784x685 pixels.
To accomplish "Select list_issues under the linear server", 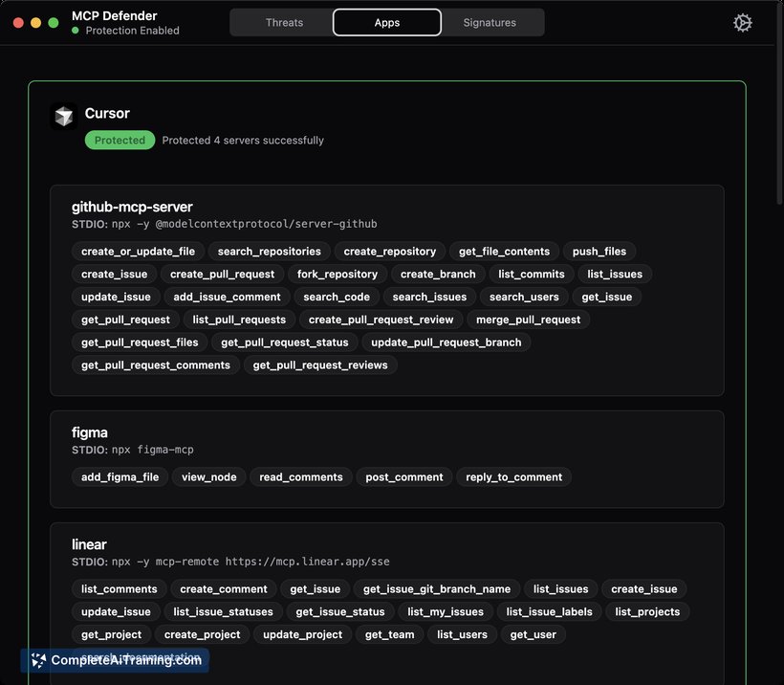I will pyautogui.click(x=561, y=589).
